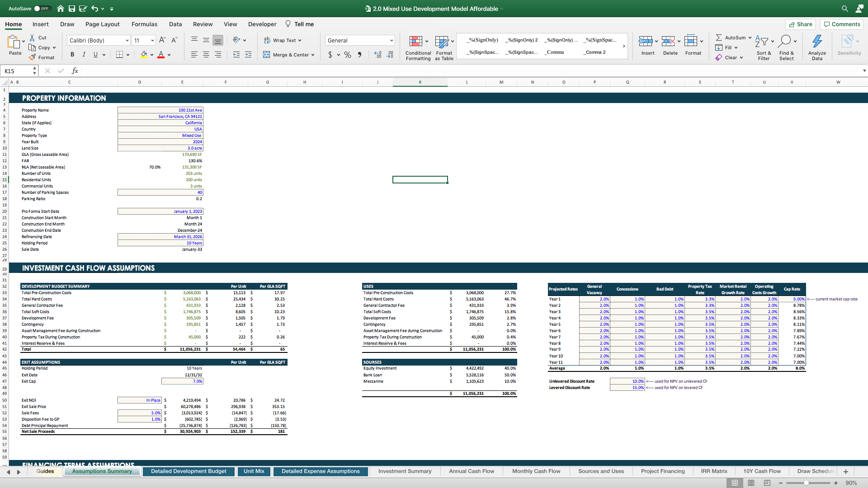The width and height of the screenshot is (868, 488).
Task: Open Conditional Formatting icon
Action: (x=416, y=42)
